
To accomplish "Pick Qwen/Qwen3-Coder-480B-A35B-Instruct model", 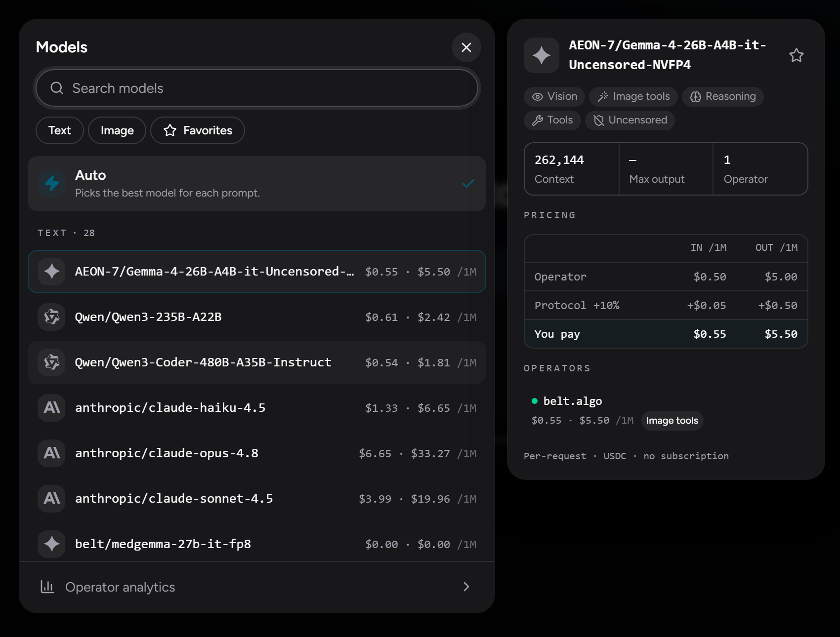I will coord(257,362).
